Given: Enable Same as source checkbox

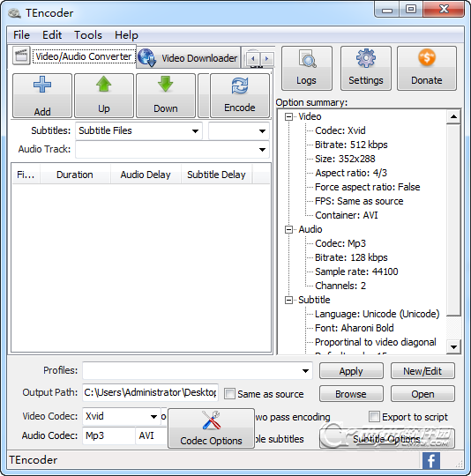Looking at the screenshot, I should pyautogui.click(x=229, y=394).
